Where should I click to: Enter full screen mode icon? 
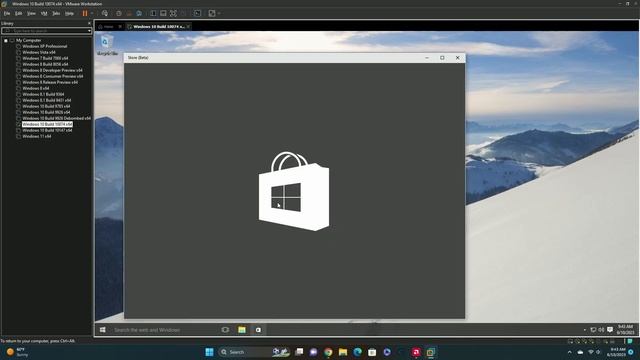tap(173, 13)
